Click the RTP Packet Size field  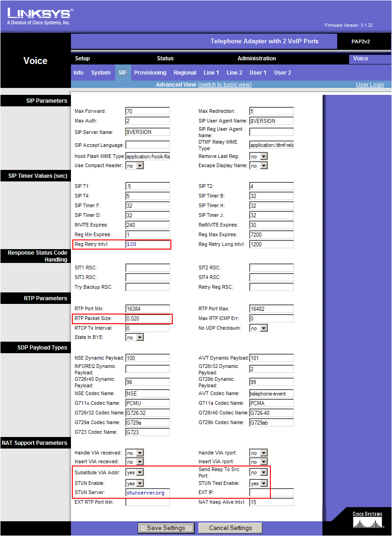point(148,318)
